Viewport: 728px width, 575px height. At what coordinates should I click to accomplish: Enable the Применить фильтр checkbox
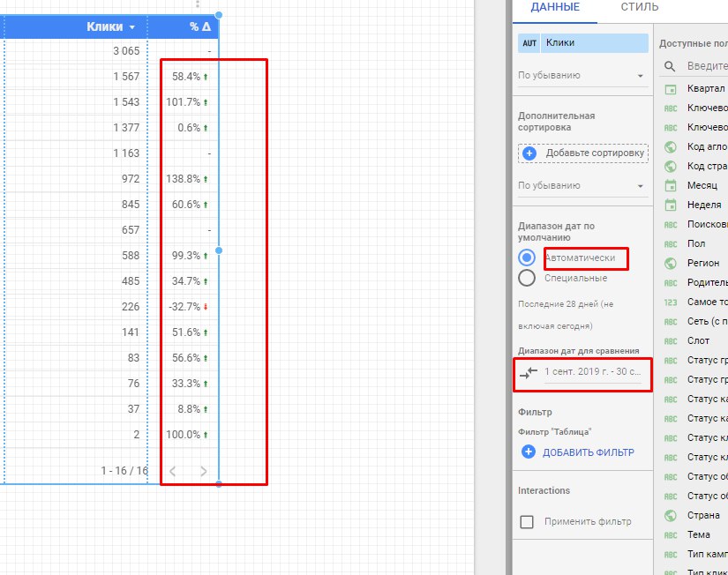point(527,521)
